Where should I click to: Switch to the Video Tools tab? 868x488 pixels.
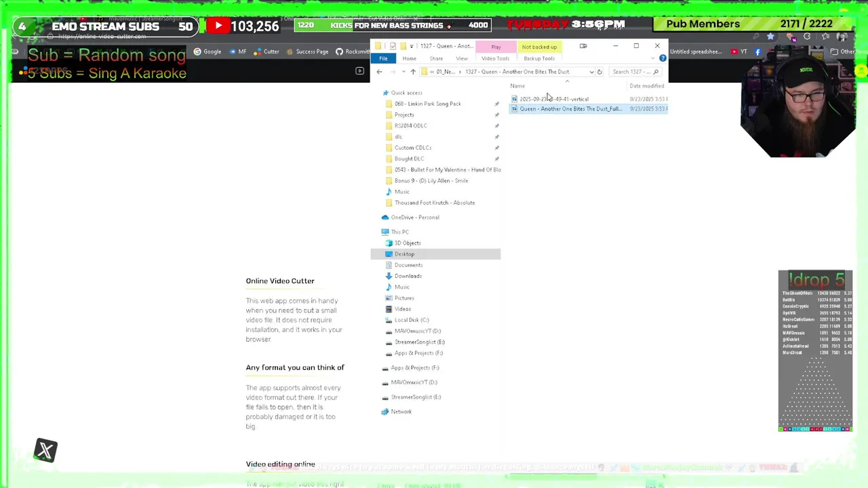tap(495, 58)
